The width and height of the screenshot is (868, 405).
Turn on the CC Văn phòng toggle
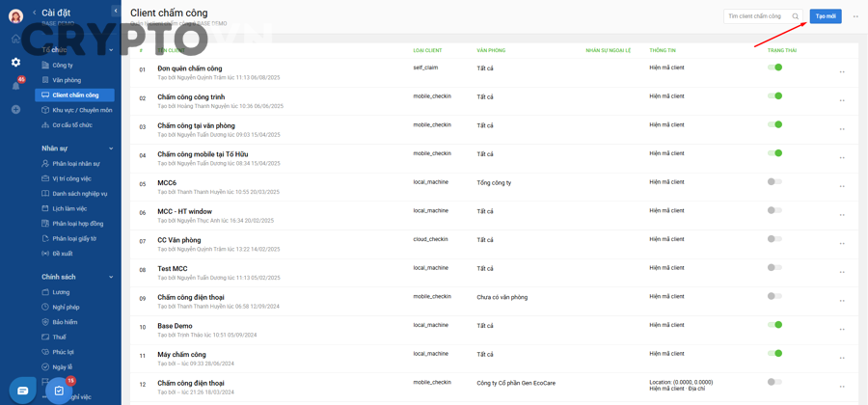pos(774,239)
